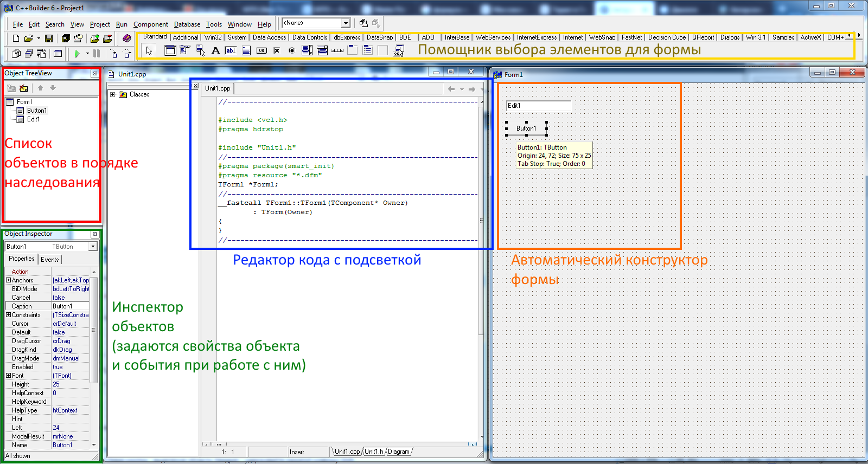The width and height of the screenshot is (868, 464).
Task: Click the Trace Into debug icon
Action: pos(114,54)
